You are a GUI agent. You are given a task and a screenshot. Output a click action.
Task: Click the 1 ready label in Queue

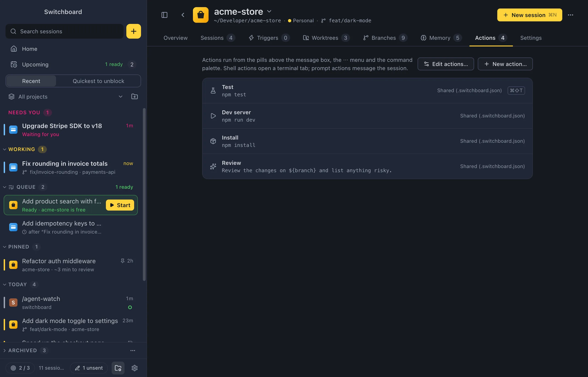click(124, 187)
